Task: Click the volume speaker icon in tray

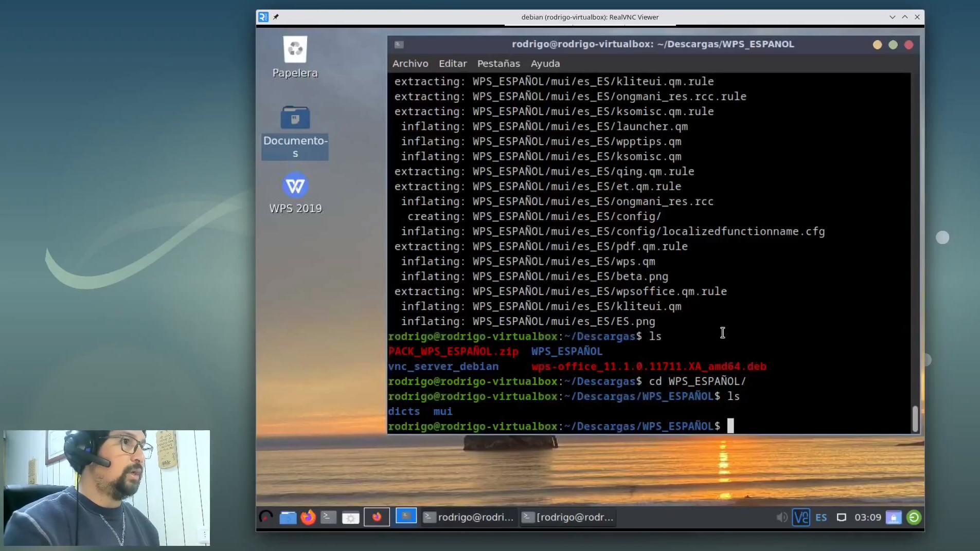Action: point(781,518)
